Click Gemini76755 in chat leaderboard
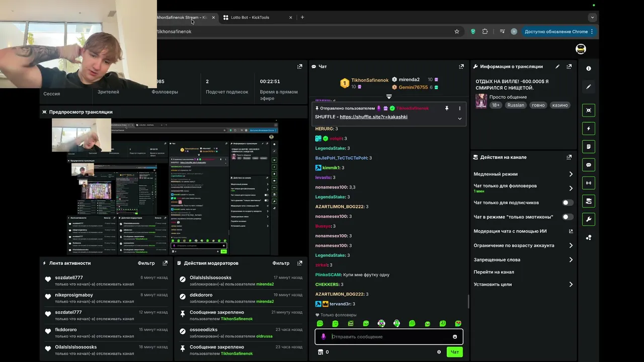 coord(413,87)
